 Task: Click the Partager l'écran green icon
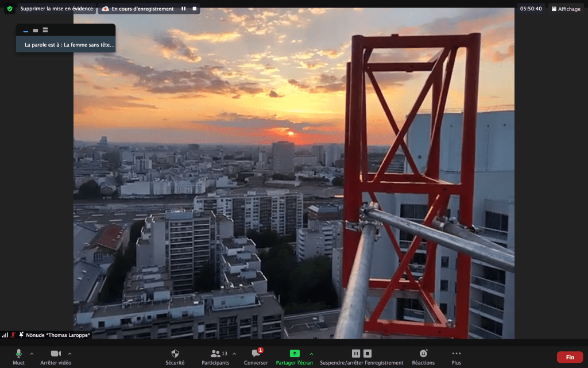[x=294, y=354]
